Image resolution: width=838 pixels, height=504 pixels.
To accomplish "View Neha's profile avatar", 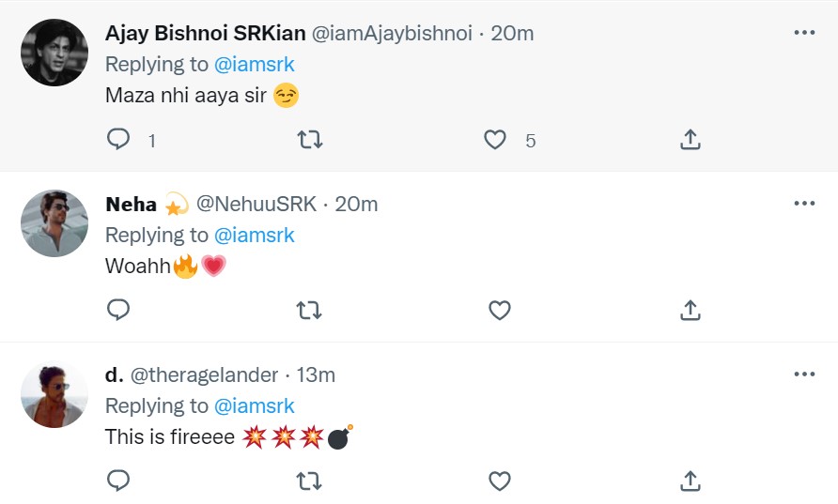I will (54, 223).
